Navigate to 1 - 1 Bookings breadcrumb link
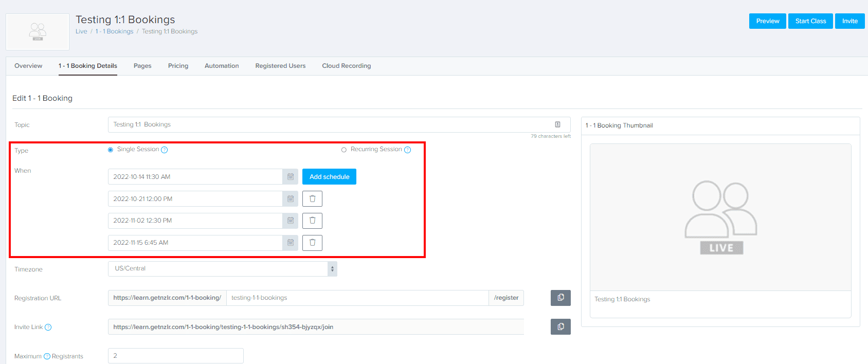 click(114, 31)
